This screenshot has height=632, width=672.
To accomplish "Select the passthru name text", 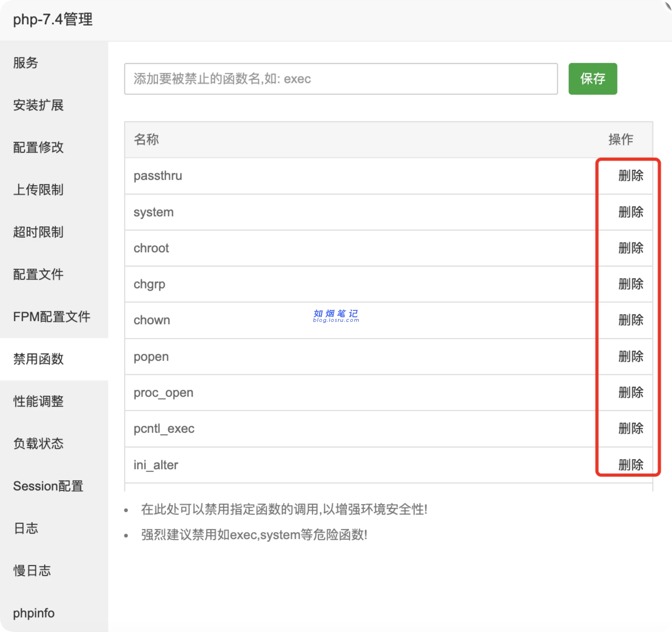I will coord(158,176).
